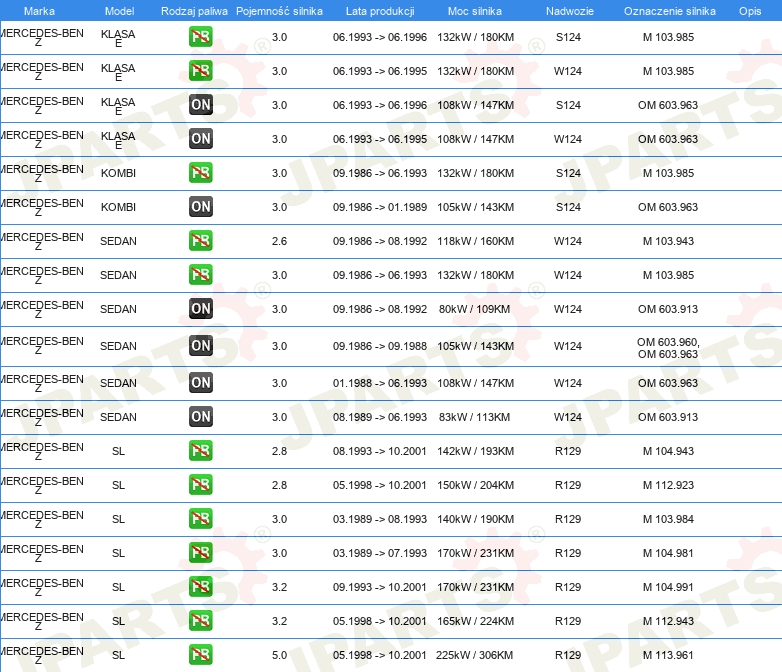Click petrol icon in SL M 112.923 row
Screen dimensions: 782x672
[x=200, y=484]
